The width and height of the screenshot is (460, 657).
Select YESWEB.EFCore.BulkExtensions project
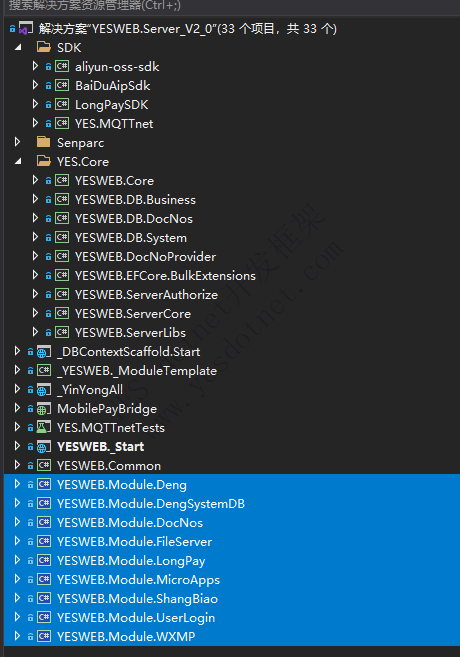[x=165, y=275]
